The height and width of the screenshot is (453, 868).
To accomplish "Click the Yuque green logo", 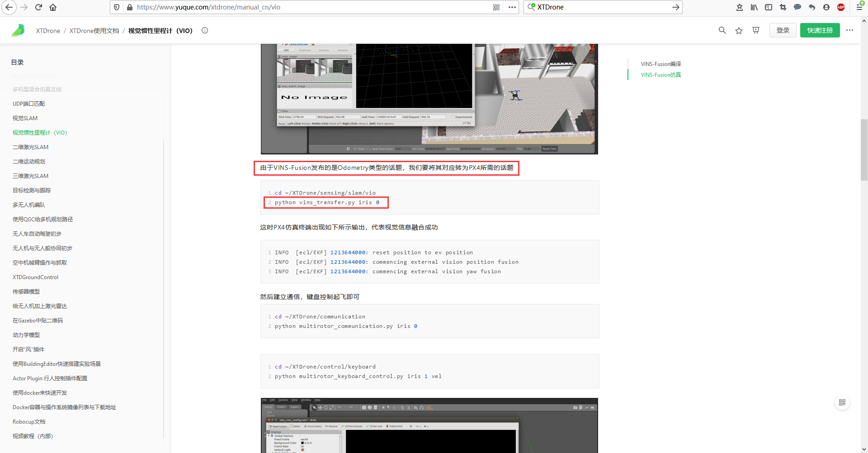I will coord(18,30).
